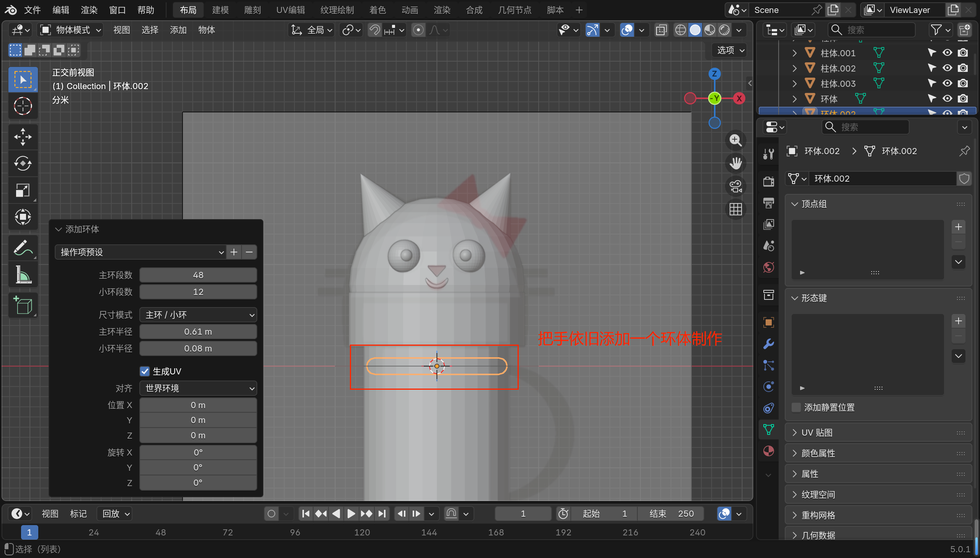Click the 主环半径 0.61 m field
The height and width of the screenshot is (558, 980).
198,332
